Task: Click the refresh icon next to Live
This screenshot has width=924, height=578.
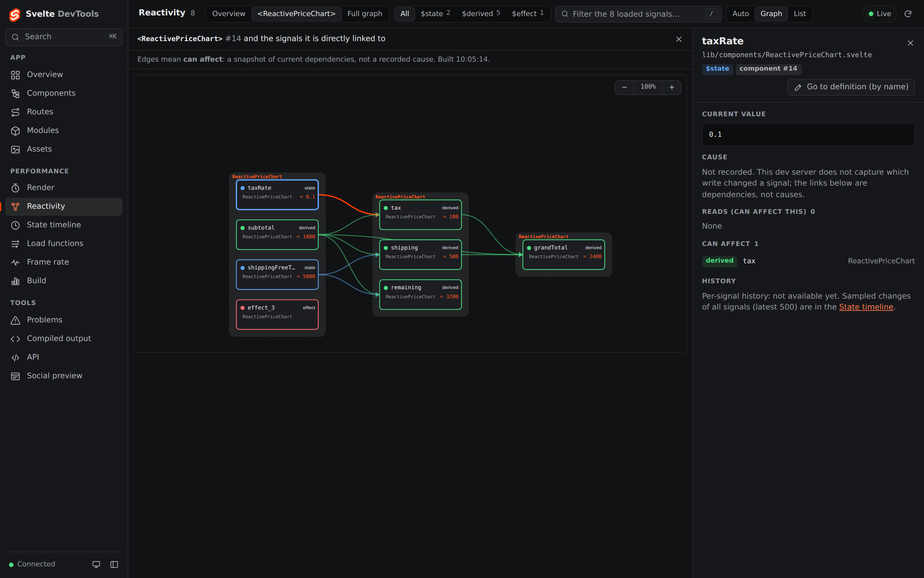Action: click(908, 14)
